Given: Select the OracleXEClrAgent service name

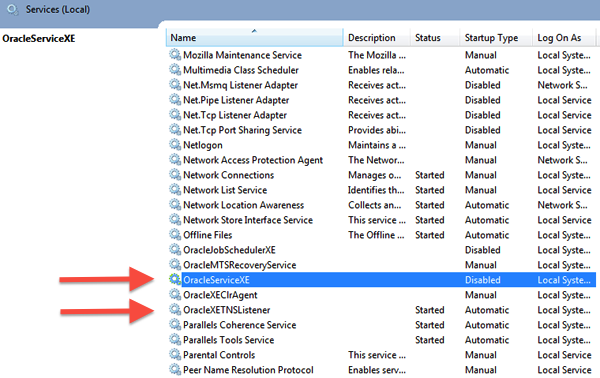Looking at the screenshot, I should (x=220, y=295).
